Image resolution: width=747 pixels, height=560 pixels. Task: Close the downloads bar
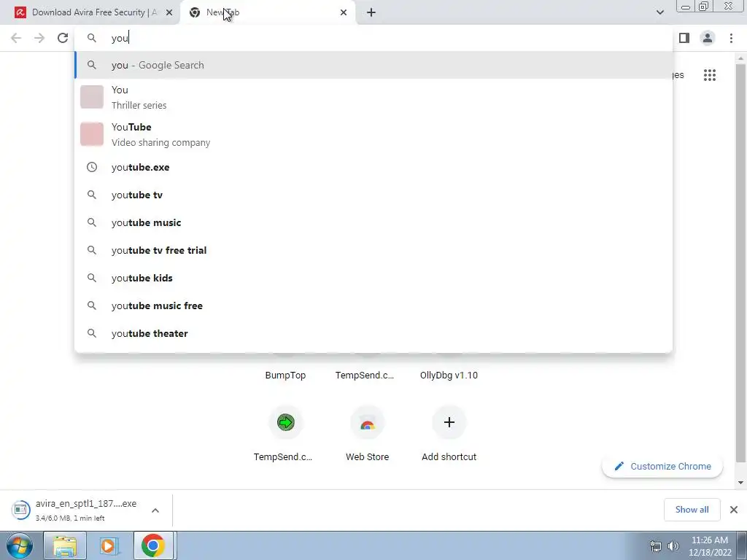pos(734,510)
